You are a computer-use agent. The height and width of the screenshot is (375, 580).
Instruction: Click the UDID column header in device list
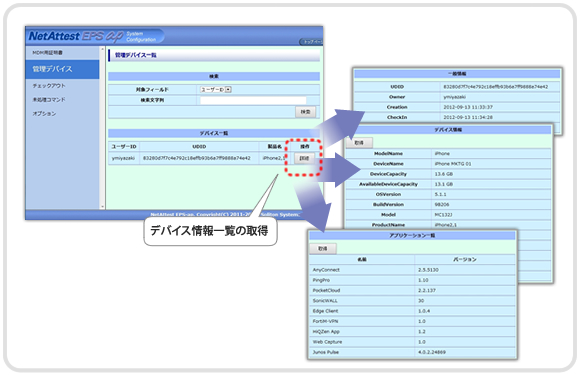click(x=199, y=146)
